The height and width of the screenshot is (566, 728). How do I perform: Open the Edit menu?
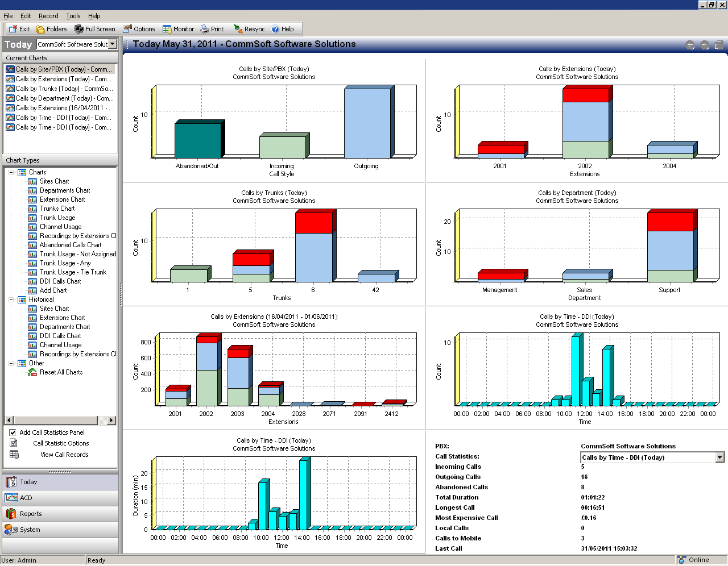coord(26,16)
